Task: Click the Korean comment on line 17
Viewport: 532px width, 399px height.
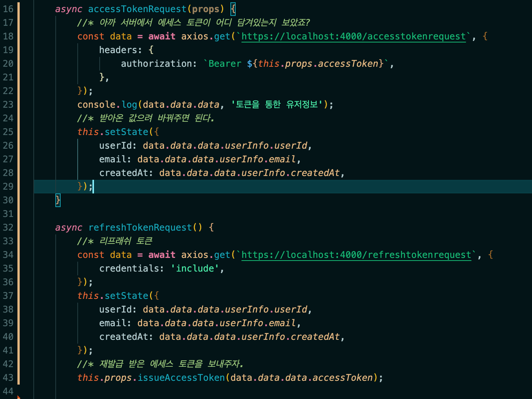Action: click(x=193, y=23)
